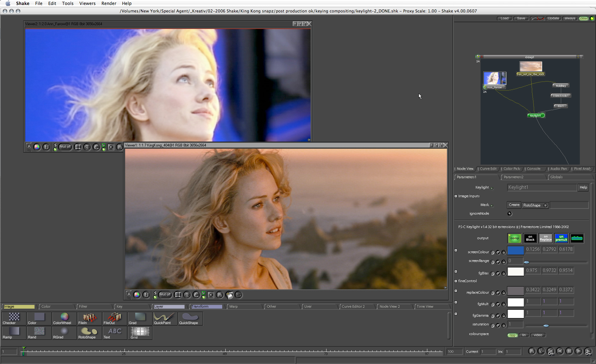The image size is (596, 364).
Task: Click the FileOut node icon
Action: click(x=115, y=318)
